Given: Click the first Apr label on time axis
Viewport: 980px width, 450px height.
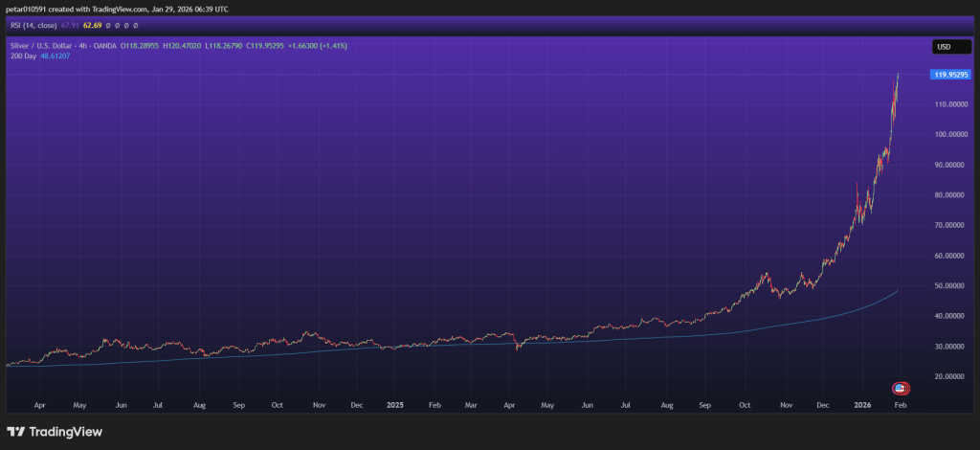Looking at the screenshot, I should [40, 405].
